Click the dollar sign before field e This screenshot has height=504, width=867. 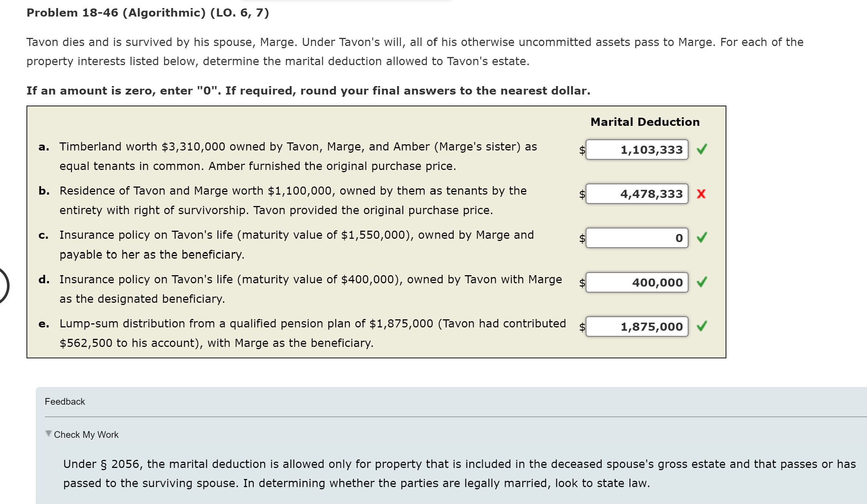click(x=582, y=327)
